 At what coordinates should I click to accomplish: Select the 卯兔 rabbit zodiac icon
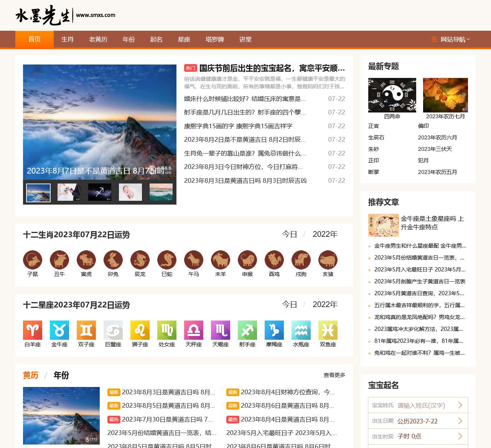[x=113, y=260]
